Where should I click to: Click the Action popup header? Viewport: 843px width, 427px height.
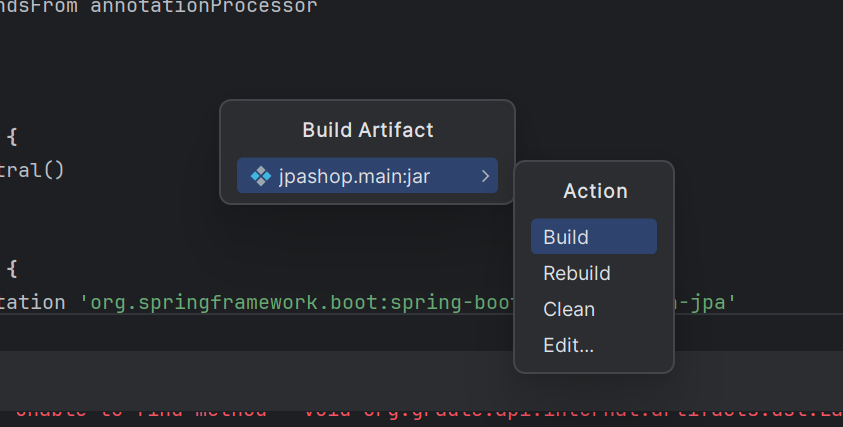point(595,190)
